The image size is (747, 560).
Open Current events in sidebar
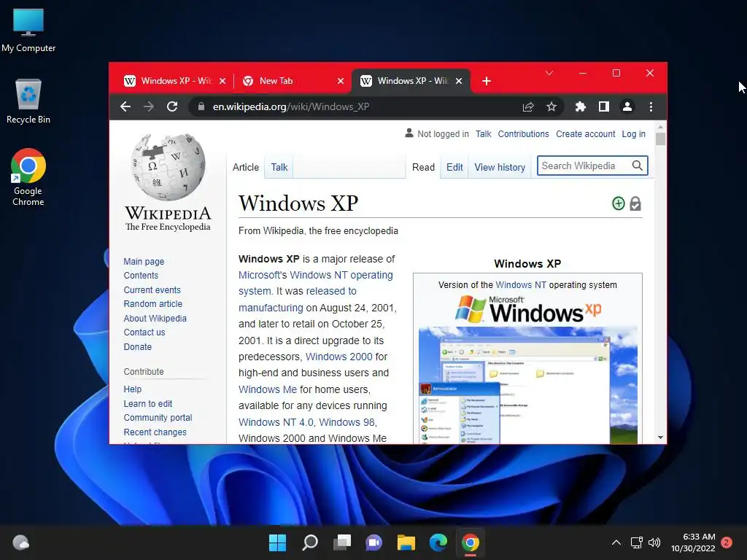coord(152,290)
